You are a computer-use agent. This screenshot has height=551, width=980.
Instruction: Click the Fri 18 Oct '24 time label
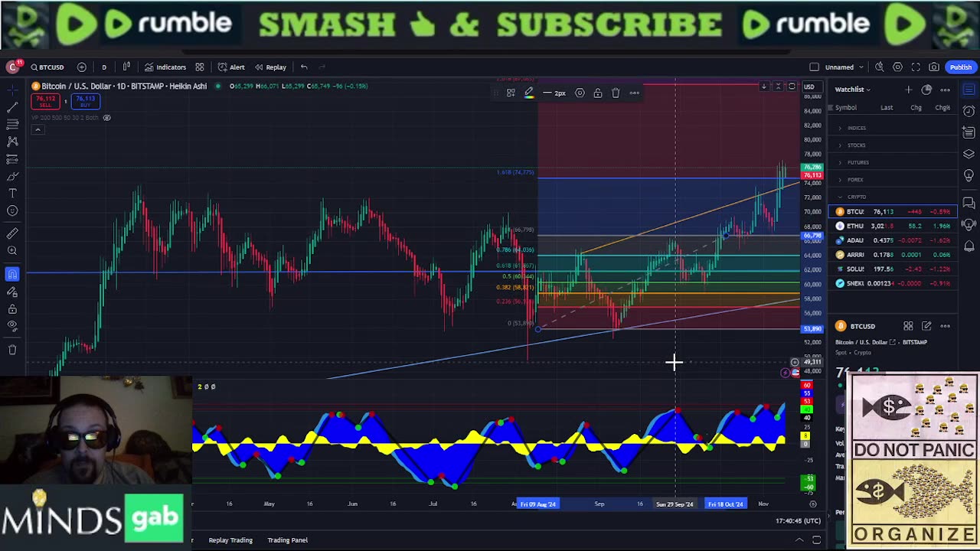point(726,504)
